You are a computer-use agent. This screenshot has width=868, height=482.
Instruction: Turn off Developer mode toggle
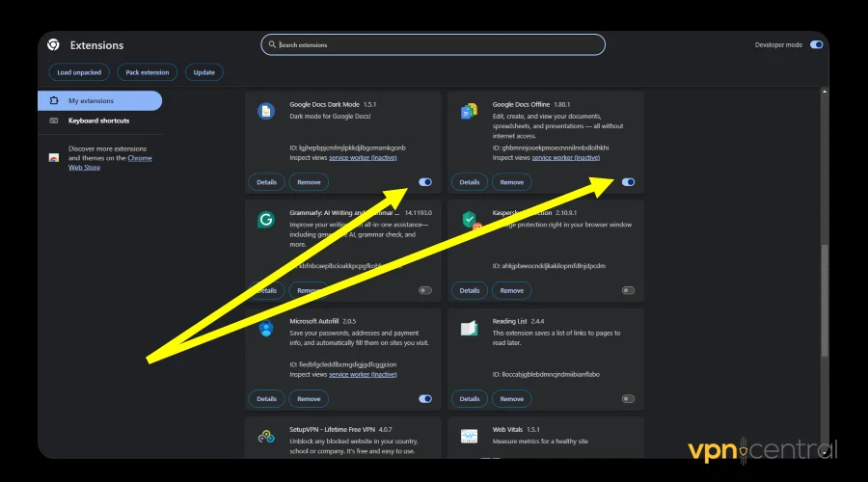click(816, 45)
